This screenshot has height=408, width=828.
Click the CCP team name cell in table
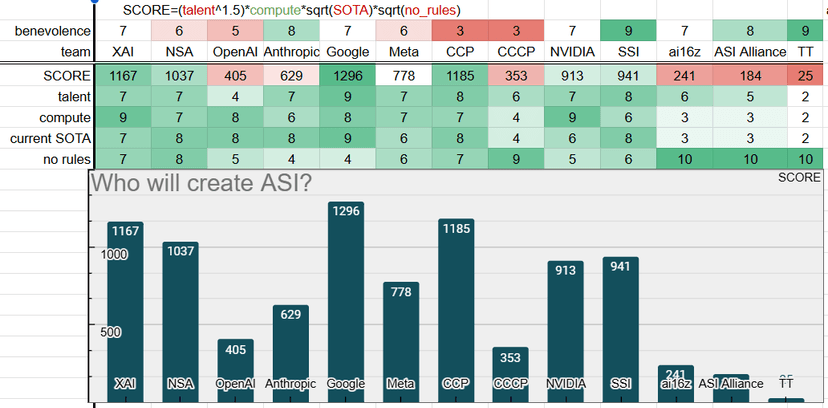pos(460,52)
